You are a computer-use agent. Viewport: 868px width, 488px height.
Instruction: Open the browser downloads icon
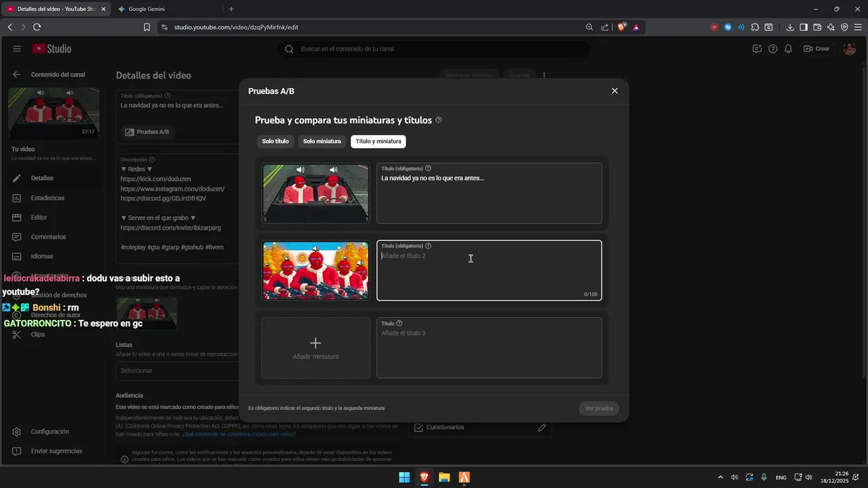(790, 27)
